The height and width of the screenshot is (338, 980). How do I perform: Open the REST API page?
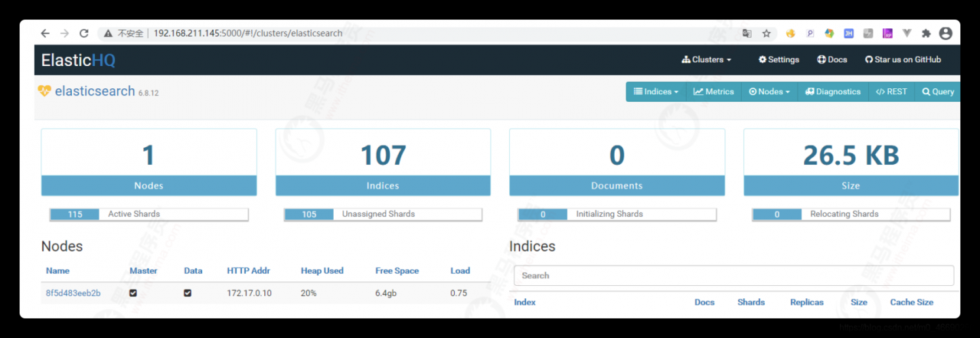(891, 92)
